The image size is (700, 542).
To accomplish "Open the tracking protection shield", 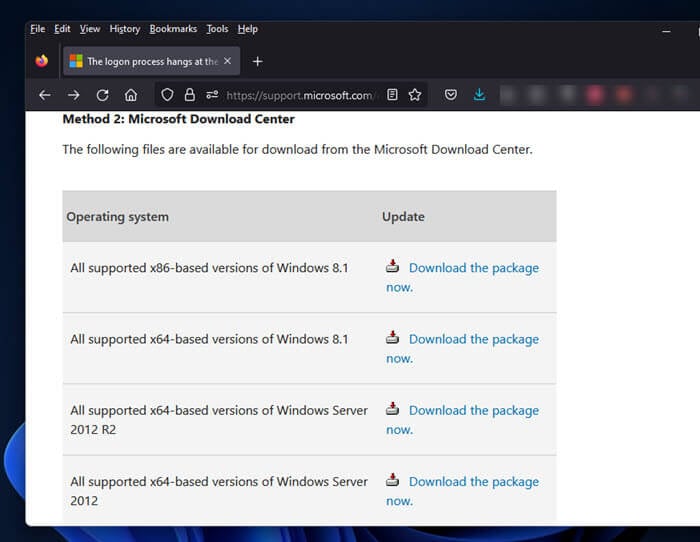I will pyautogui.click(x=167, y=95).
